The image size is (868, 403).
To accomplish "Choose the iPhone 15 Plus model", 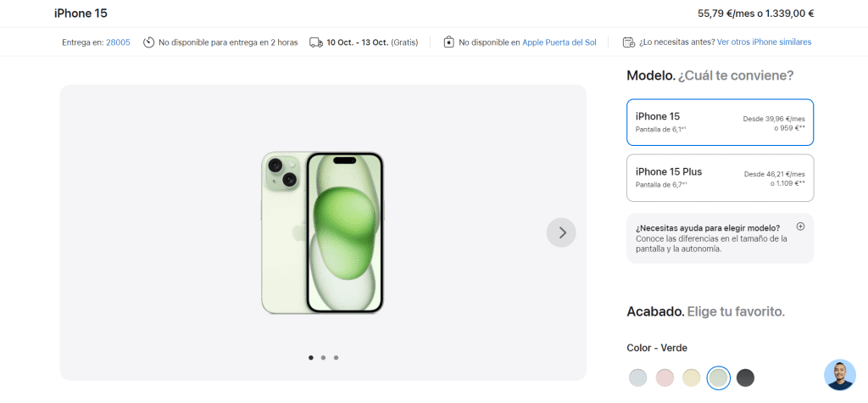I will click(720, 177).
